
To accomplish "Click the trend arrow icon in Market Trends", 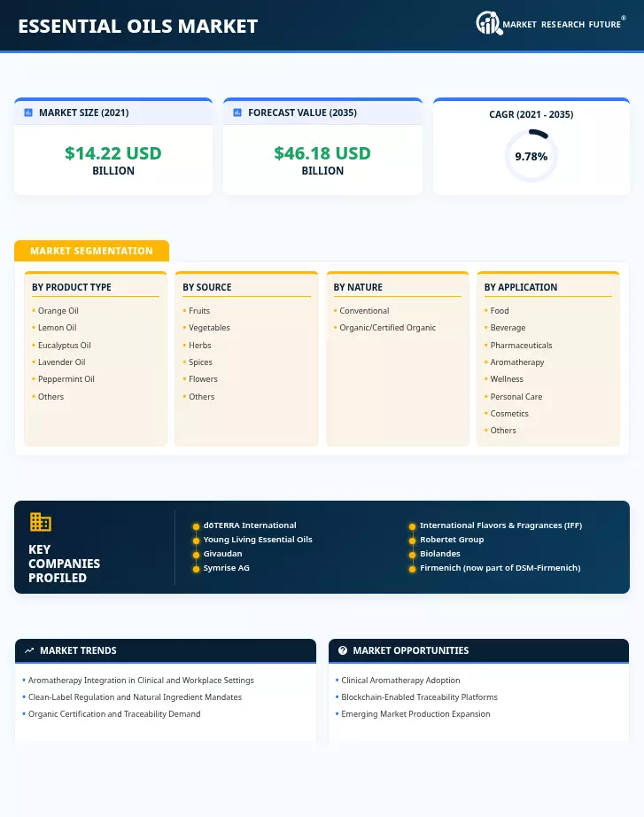I will (x=29, y=650).
